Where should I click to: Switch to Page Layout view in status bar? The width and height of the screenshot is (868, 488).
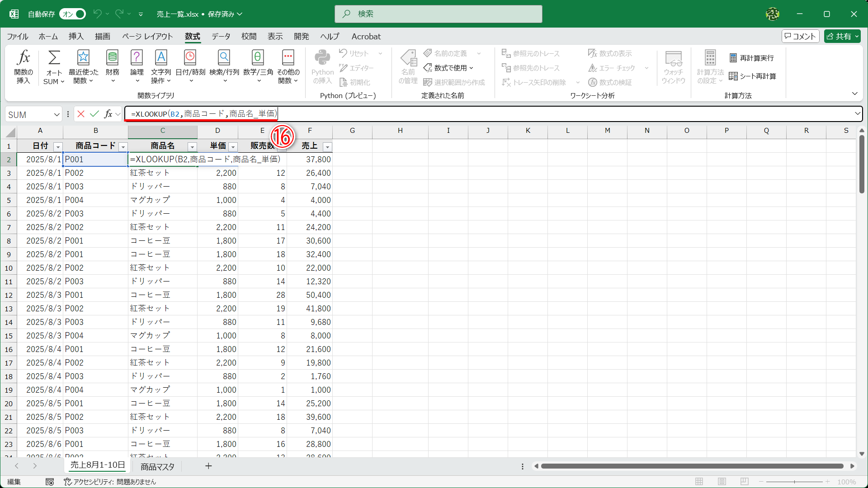coord(722,482)
